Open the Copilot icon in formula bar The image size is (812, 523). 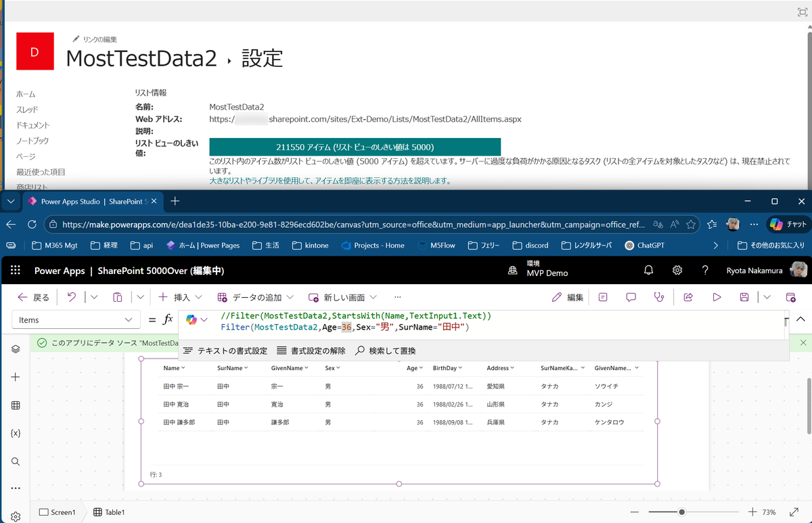click(191, 320)
